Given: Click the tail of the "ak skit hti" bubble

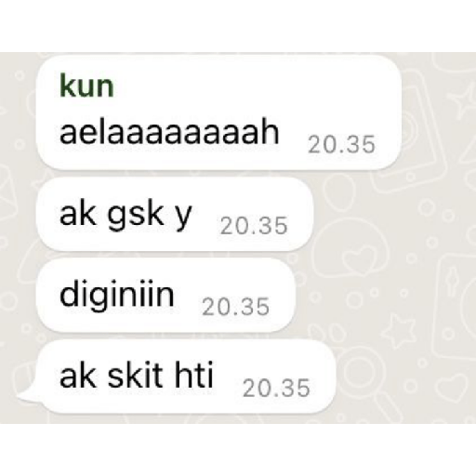Looking at the screenshot, I should (27, 393).
